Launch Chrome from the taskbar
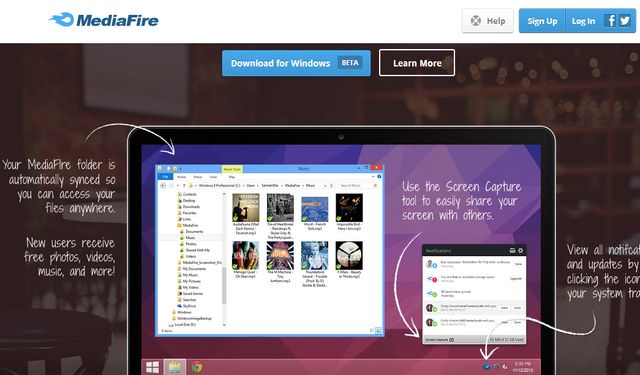The image size is (640, 375). (x=197, y=367)
